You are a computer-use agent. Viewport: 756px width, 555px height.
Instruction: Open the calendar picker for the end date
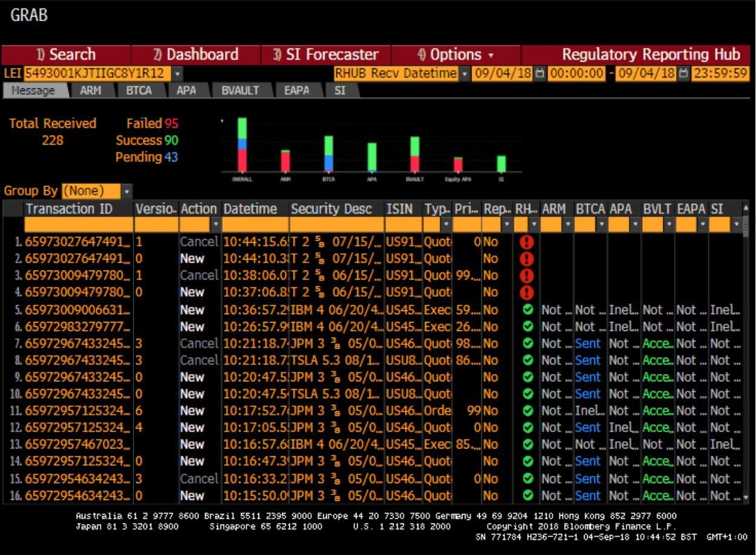point(684,74)
